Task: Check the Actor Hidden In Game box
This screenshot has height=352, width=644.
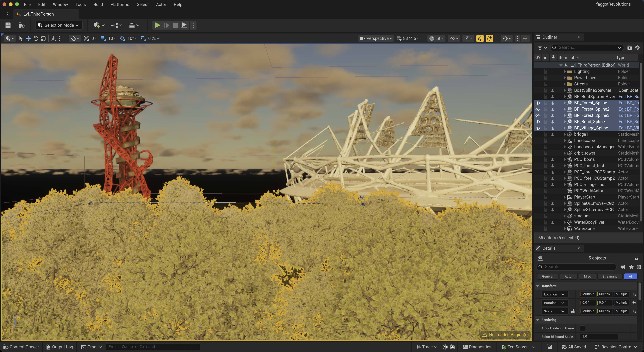Action: [x=582, y=328]
